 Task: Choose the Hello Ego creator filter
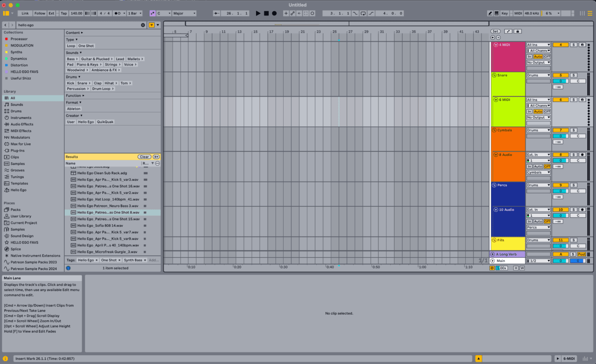tap(86, 121)
